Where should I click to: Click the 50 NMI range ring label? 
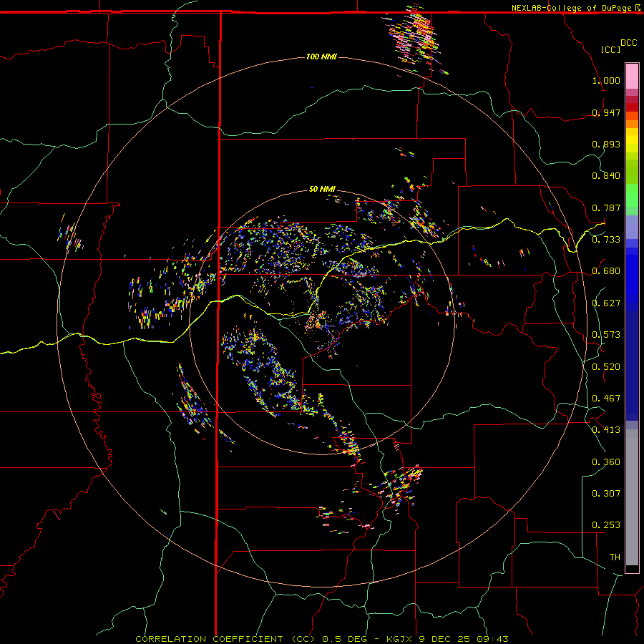322,189
